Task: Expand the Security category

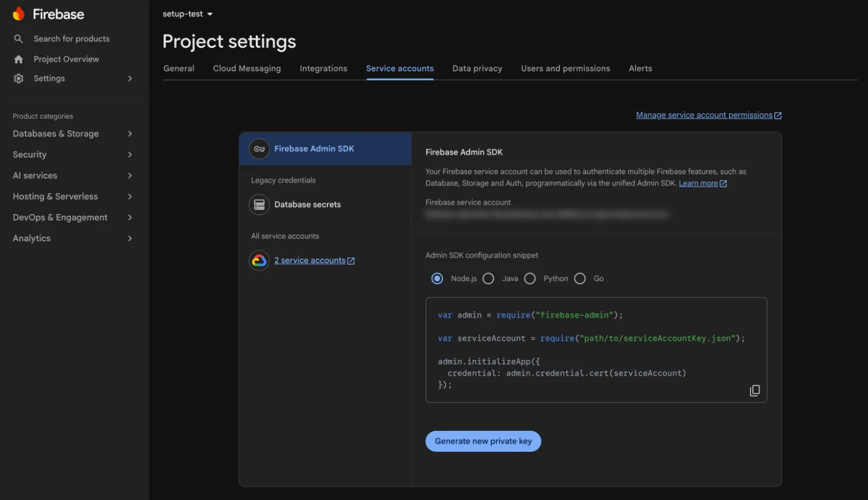Action: point(130,155)
